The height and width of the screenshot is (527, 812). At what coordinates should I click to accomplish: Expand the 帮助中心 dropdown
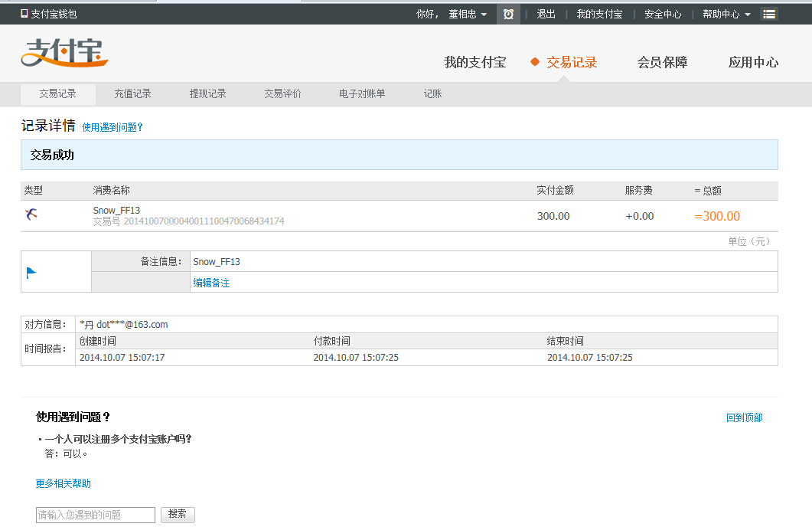(x=726, y=14)
